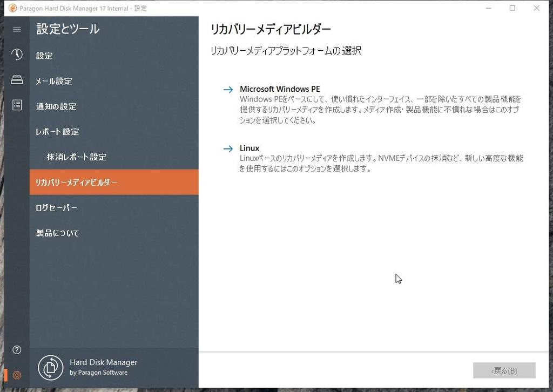Choose the Linux platform option
Screen dimensions: 553x392
[x=249, y=148]
